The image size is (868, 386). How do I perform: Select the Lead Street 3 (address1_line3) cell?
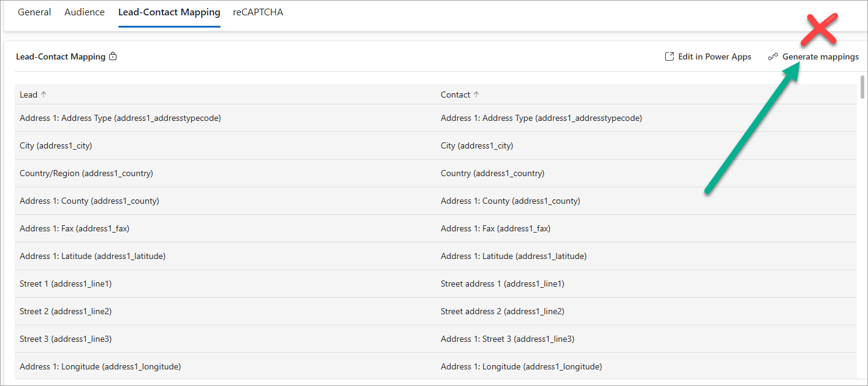[66, 339]
